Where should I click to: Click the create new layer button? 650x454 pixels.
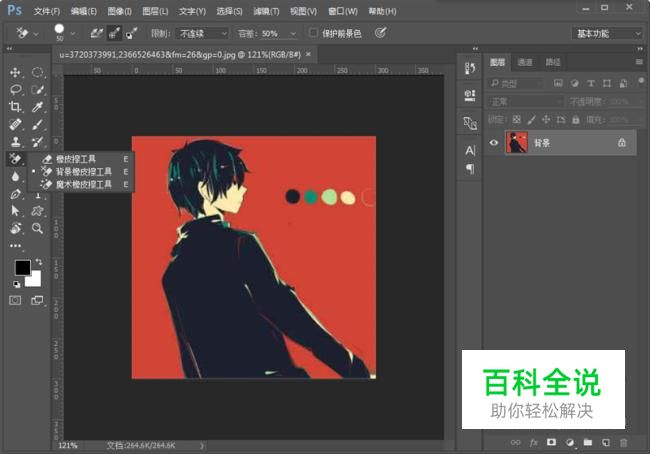click(x=606, y=442)
